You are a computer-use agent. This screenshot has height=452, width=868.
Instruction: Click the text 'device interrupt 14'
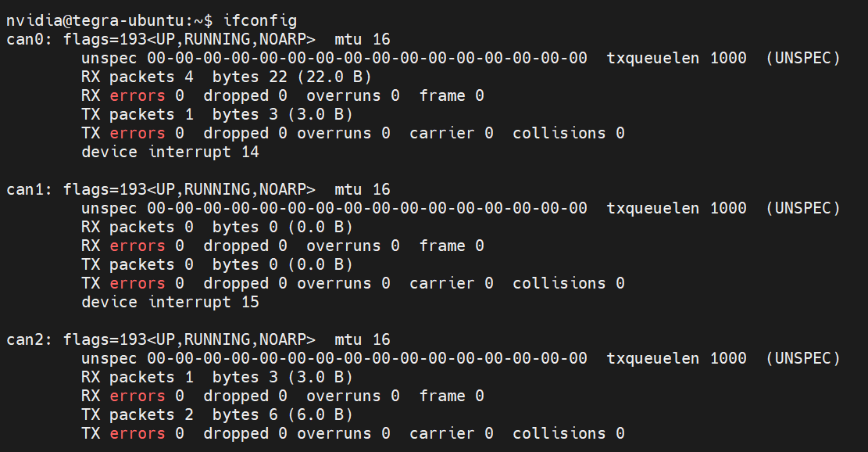170,152
